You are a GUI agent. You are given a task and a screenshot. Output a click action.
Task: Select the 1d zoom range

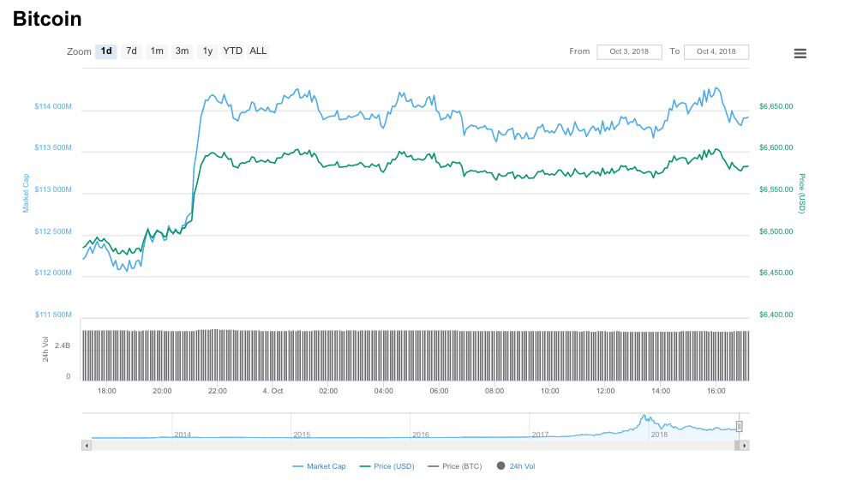tap(106, 51)
